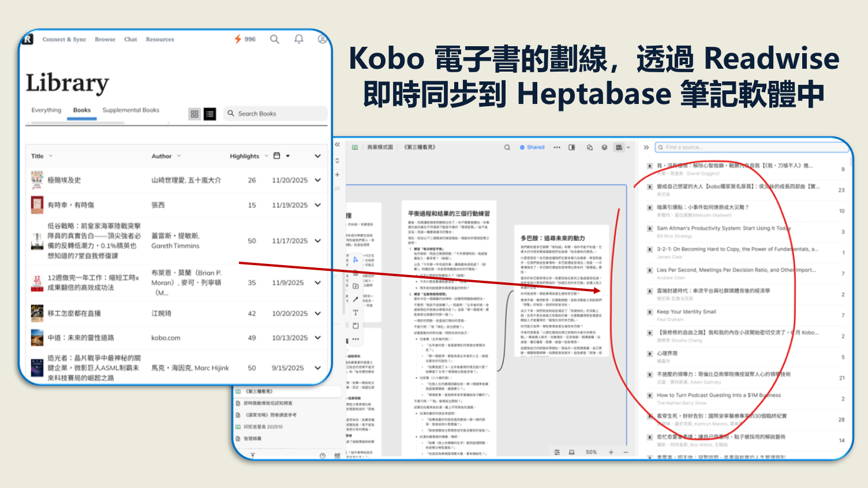The image size is (868, 488).
Task: Open the Keep Your Identity Small source
Action: (686, 312)
